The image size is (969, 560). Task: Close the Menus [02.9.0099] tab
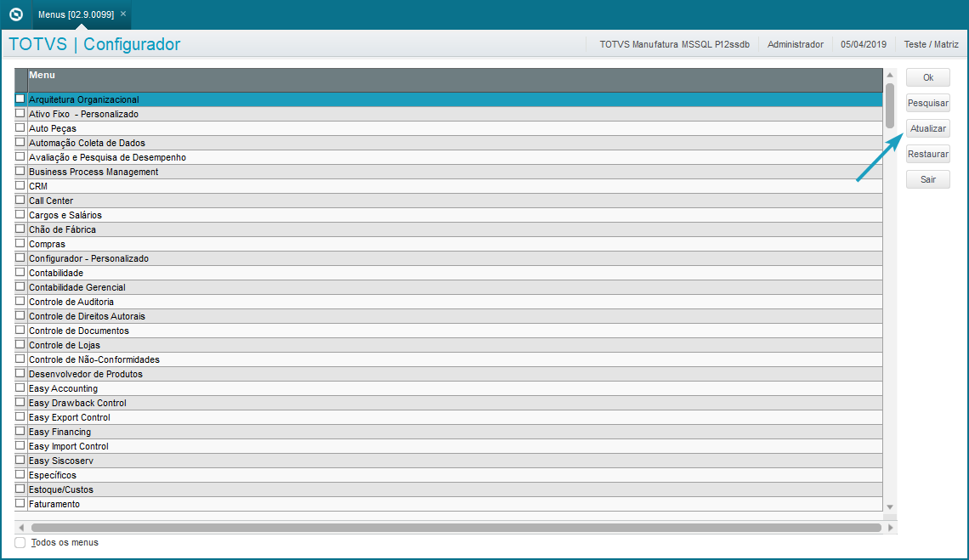(x=123, y=14)
